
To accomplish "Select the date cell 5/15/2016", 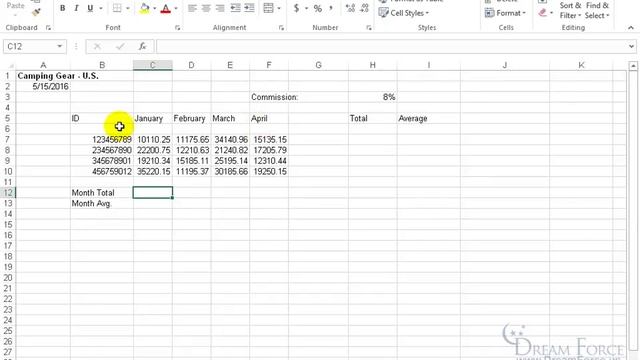I will (x=43, y=87).
